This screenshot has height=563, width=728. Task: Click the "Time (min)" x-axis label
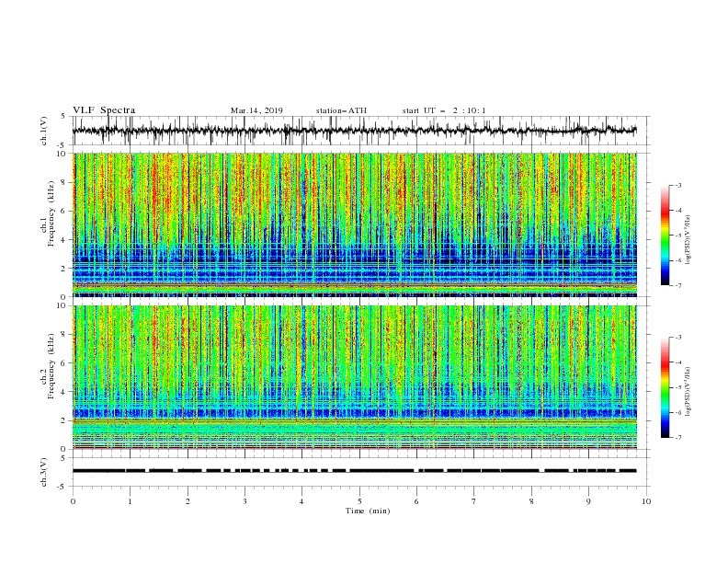tap(368, 511)
